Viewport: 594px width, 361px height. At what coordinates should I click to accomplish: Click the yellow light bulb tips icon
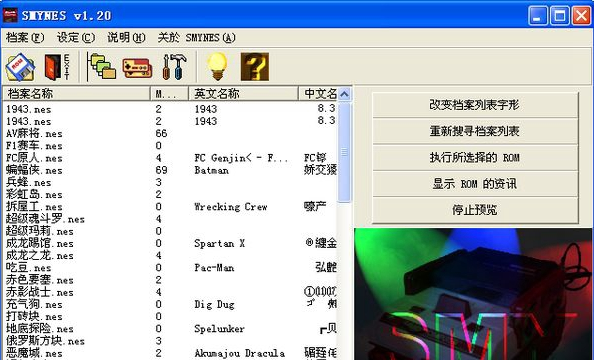coord(217,67)
